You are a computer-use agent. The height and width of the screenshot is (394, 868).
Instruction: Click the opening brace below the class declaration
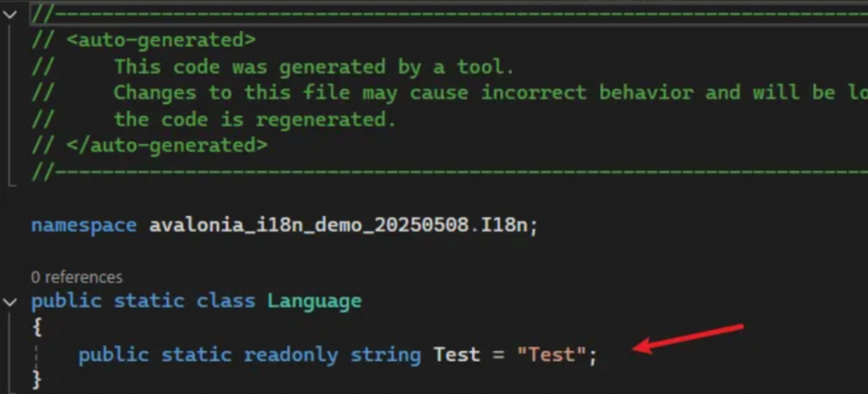click(x=37, y=328)
